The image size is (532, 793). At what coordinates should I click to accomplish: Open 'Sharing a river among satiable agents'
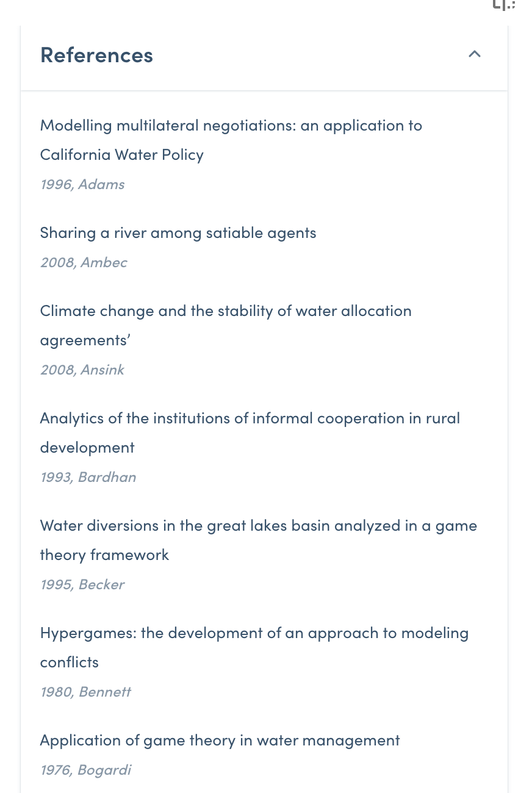click(178, 233)
